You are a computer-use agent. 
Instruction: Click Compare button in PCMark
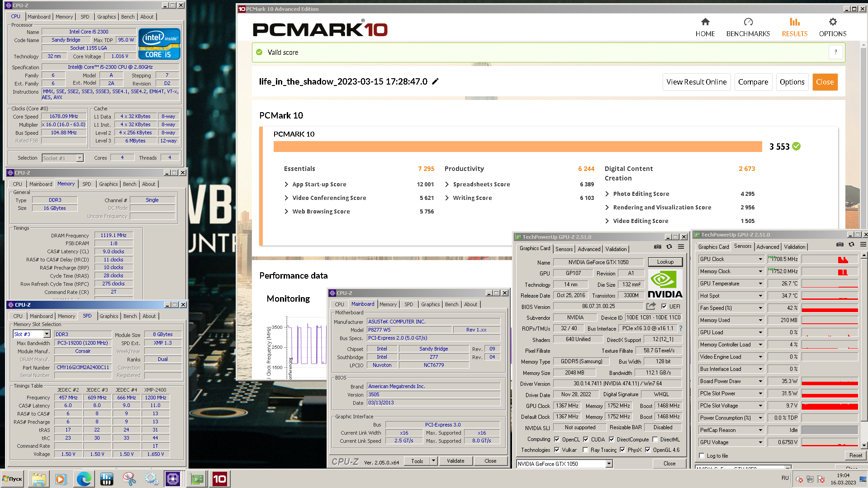coord(753,82)
